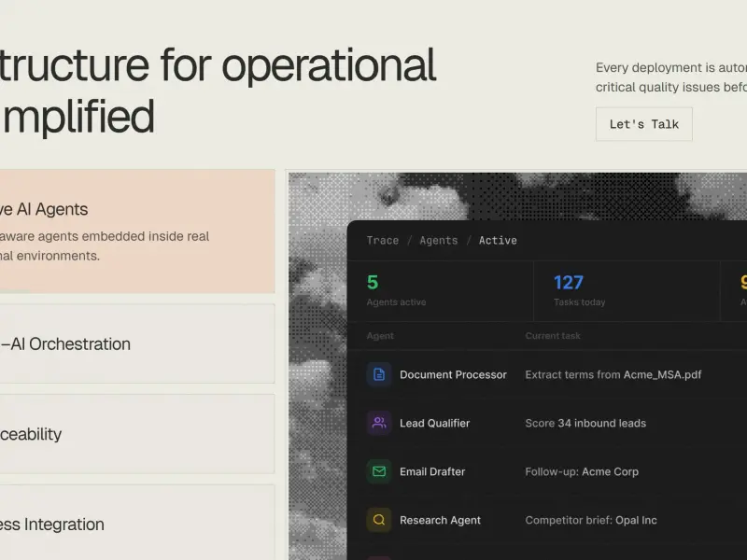Open the Integration feature card
747x560 pixels.
click(137, 523)
